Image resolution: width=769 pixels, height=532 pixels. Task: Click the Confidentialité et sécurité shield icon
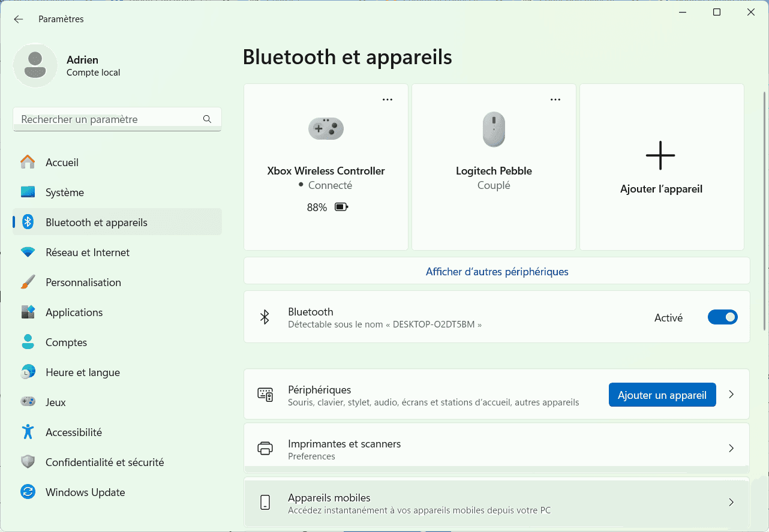pyautogui.click(x=28, y=462)
